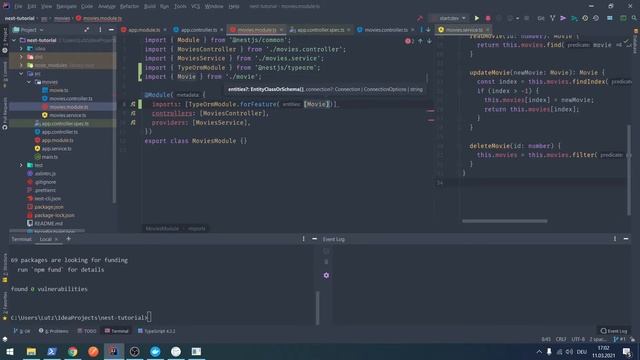Viewport: 640px width, 360px height.
Task: Go to the next highlighted error arrow in the editor
Action: (429, 41)
